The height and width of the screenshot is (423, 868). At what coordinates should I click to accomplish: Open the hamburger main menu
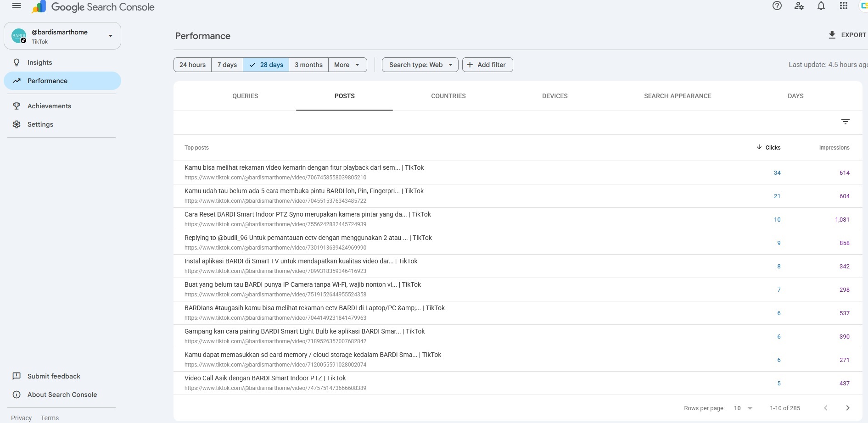pyautogui.click(x=17, y=6)
